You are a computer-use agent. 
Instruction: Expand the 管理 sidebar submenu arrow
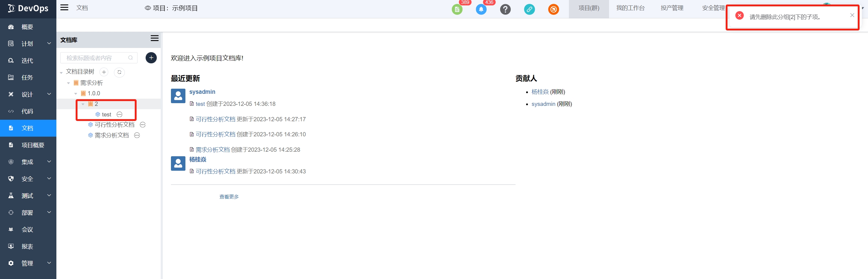49,263
